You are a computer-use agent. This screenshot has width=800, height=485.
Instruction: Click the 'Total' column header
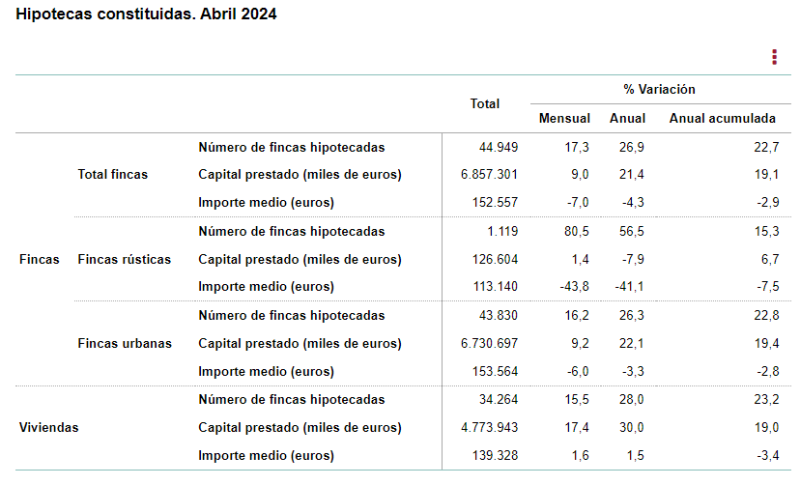tap(485, 104)
